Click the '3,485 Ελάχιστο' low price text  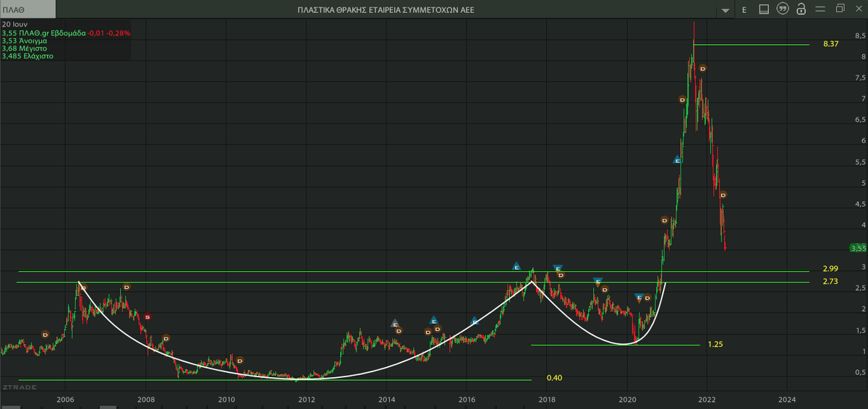pyautogui.click(x=28, y=56)
